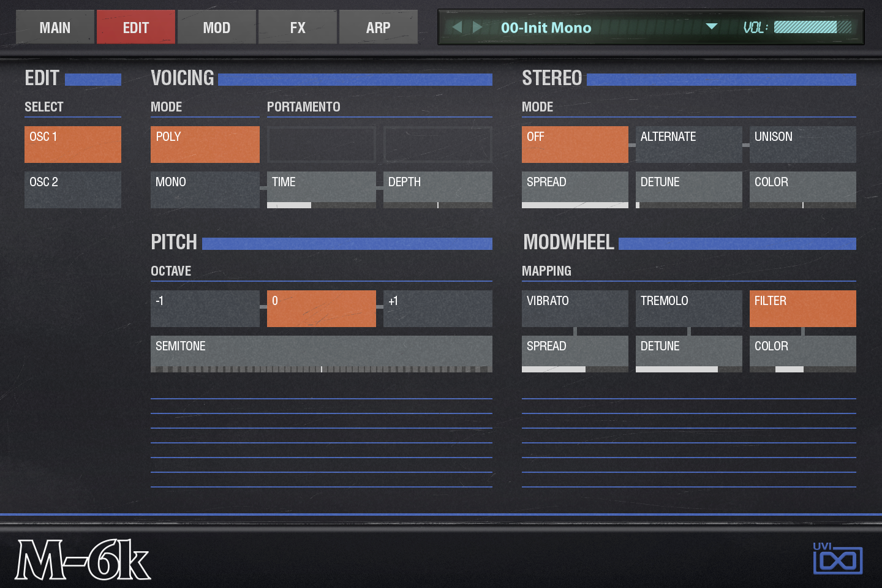Image resolution: width=882 pixels, height=588 pixels.
Task: Click the STEREO section heading
Action: click(x=552, y=78)
